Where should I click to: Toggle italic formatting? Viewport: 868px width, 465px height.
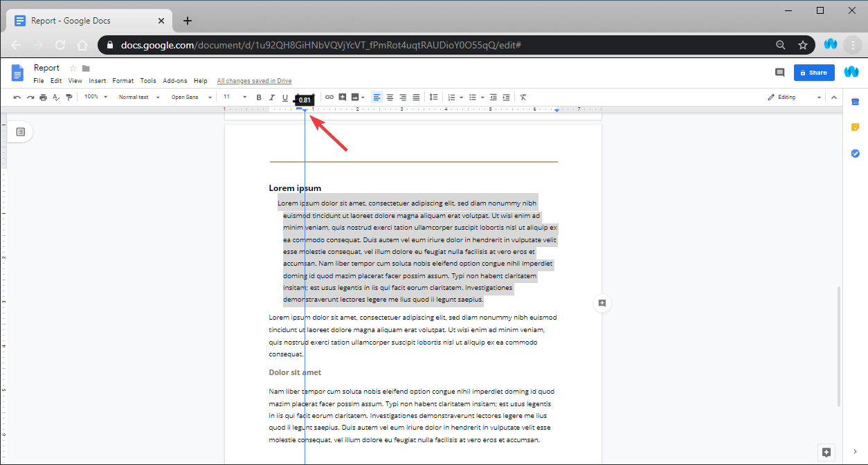(x=271, y=97)
